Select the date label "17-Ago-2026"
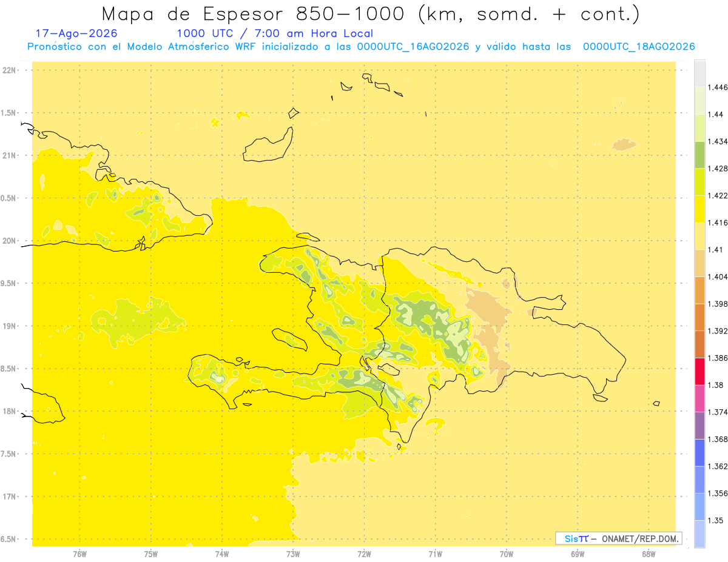The height and width of the screenshot is (562, 728). click(76, 33)
